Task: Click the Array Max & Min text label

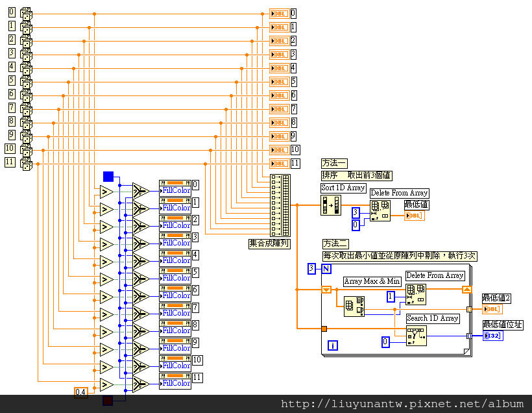Action: pos(372,281)
